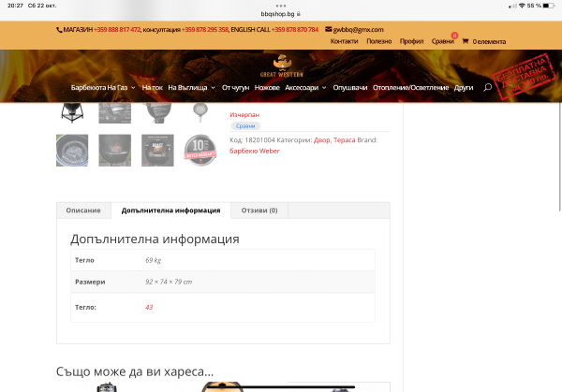Viewport: 562px width, 392px height.
Task: Call the consultation number +359 878 295 358
Action: [204, 30]
